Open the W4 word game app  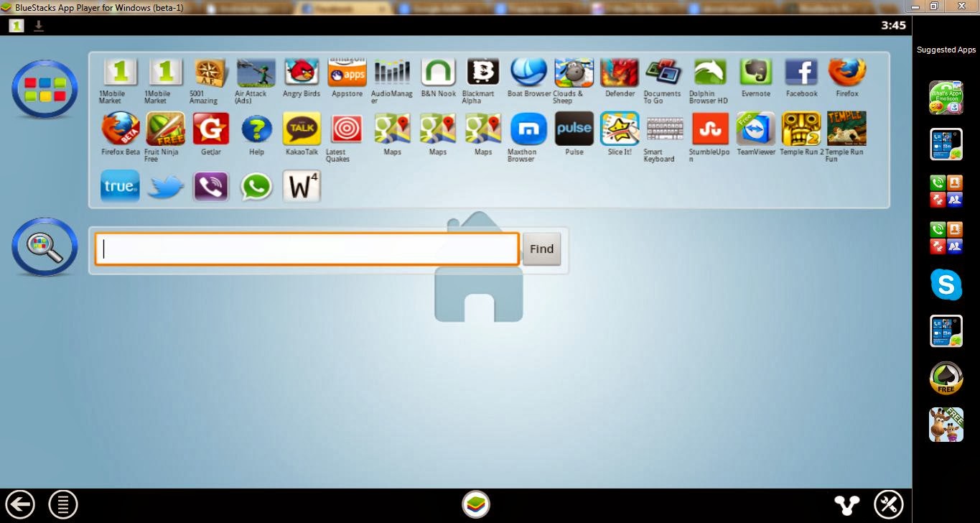(x=302, y=186)
